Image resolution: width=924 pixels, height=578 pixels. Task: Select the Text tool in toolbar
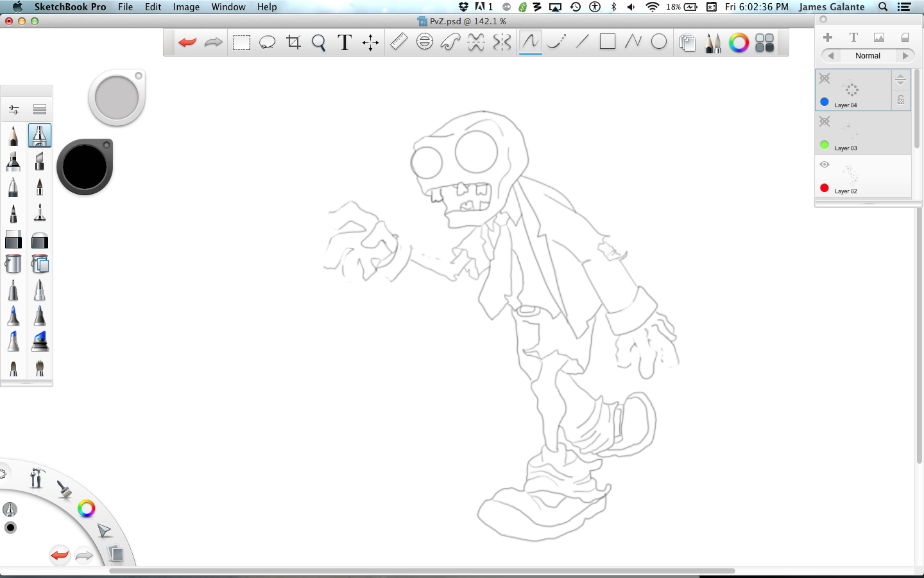tap(345, 42)
